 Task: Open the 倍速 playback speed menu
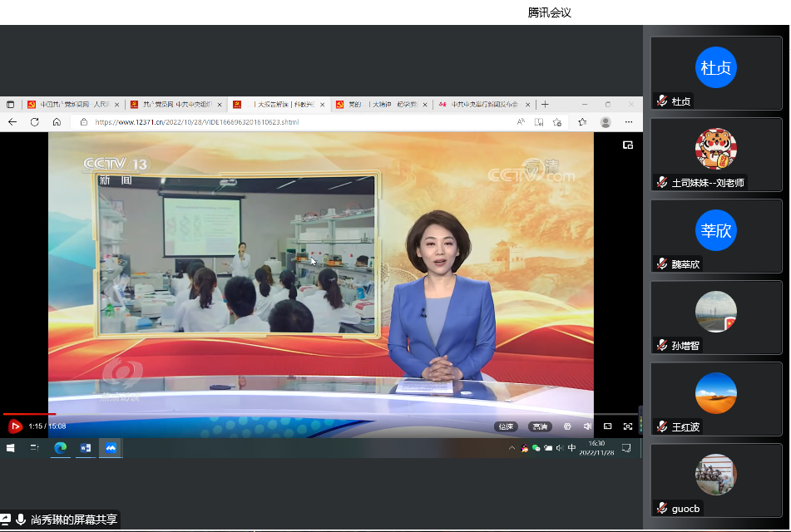(506, 426)
